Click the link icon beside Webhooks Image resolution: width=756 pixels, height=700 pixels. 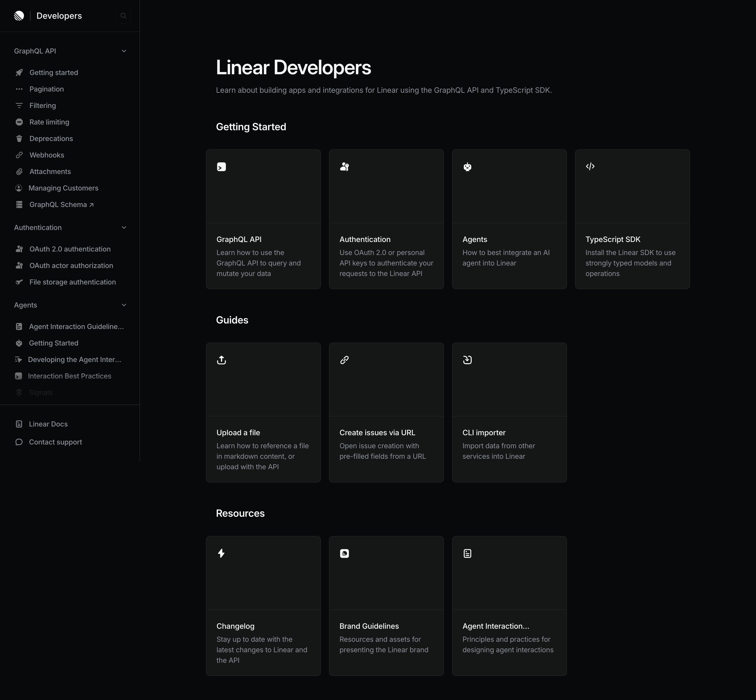coord(19,155)
